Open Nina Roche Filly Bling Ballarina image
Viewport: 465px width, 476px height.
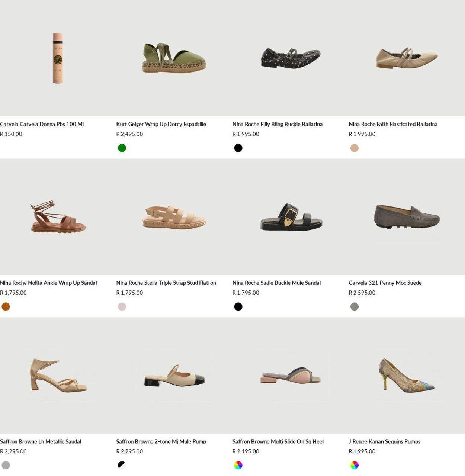tap(291, 58)
